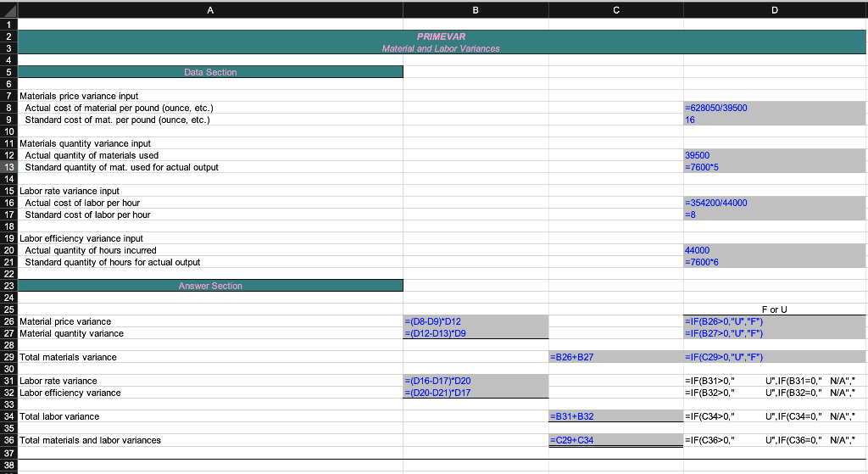Click the Materials quantity variance input label

click(85, 143)
